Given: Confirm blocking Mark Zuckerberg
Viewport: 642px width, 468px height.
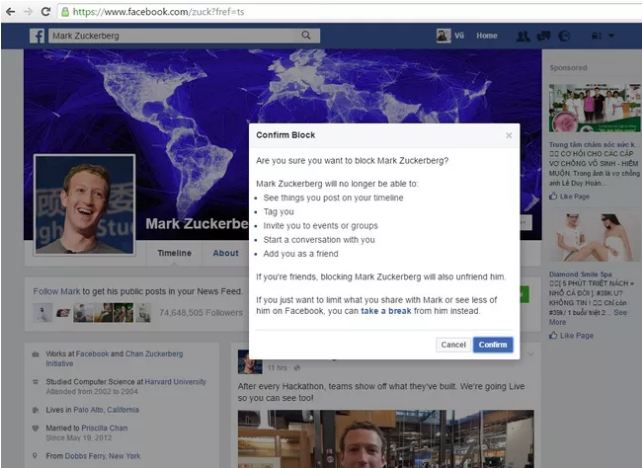Looking at the screenshot, I should click(x=493, y=345).
